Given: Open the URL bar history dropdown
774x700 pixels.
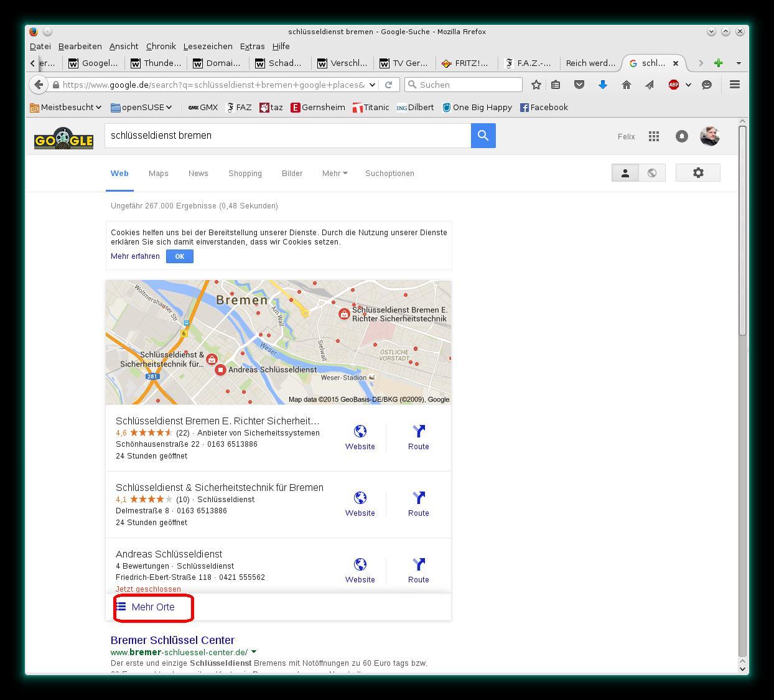Looking at the screenshot, I should (372, 85).
